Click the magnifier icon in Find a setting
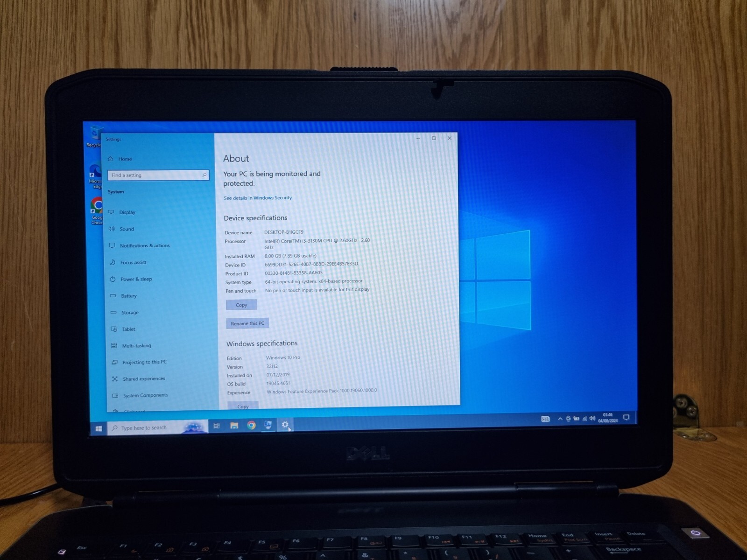The height and width of the screenshot is (560, 747). click(204, 175)
